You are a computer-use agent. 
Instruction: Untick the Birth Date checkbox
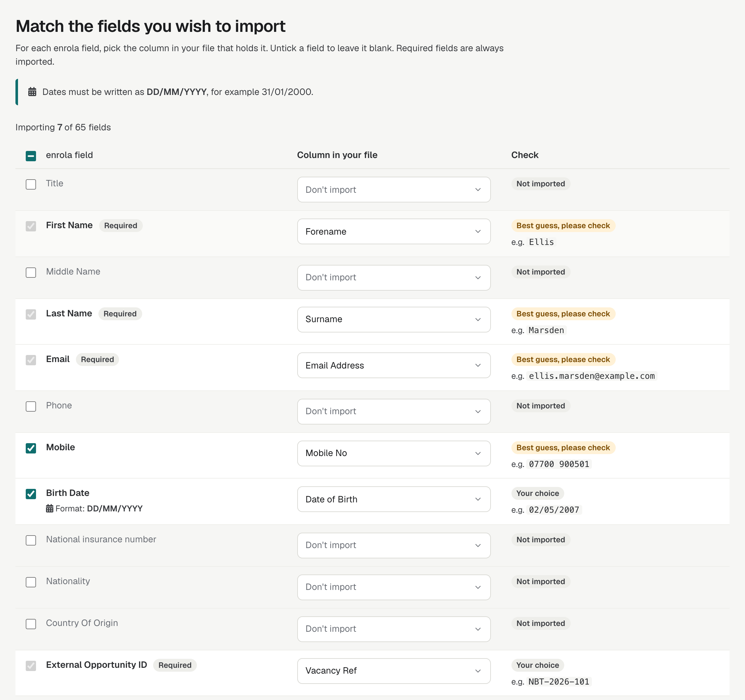tap(31, 494)
